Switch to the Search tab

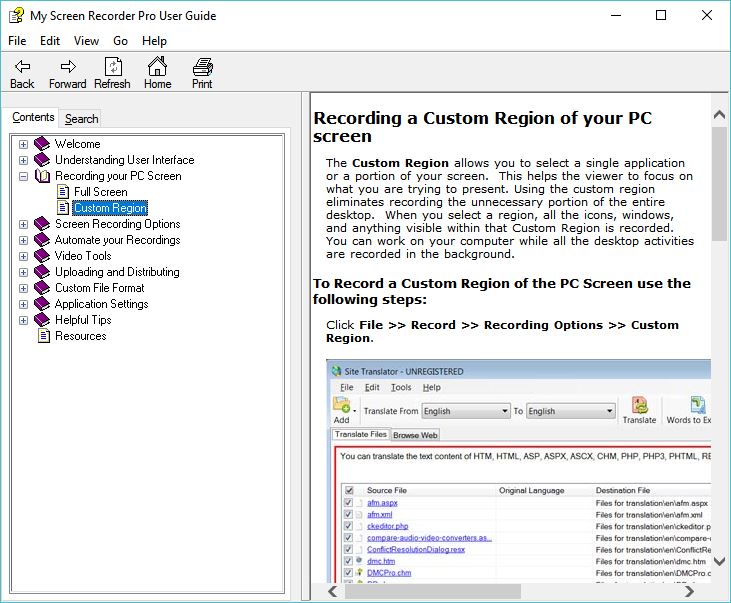(81, 118)
